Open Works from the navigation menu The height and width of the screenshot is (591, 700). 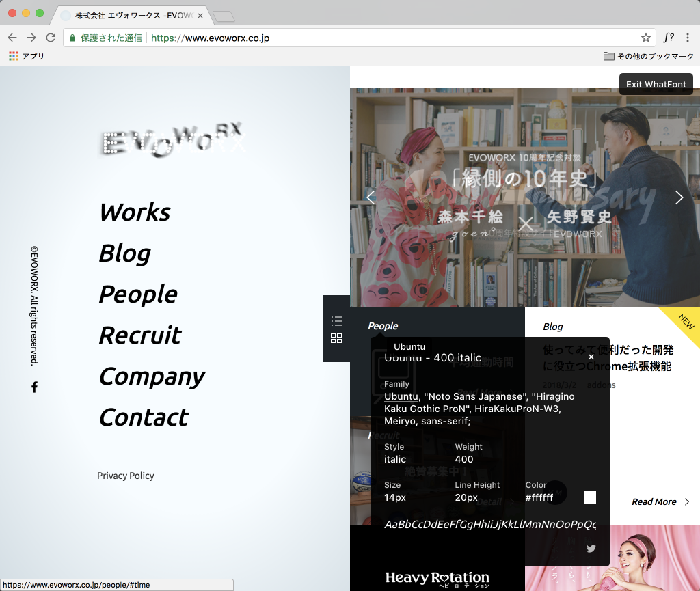pos(135,212)
